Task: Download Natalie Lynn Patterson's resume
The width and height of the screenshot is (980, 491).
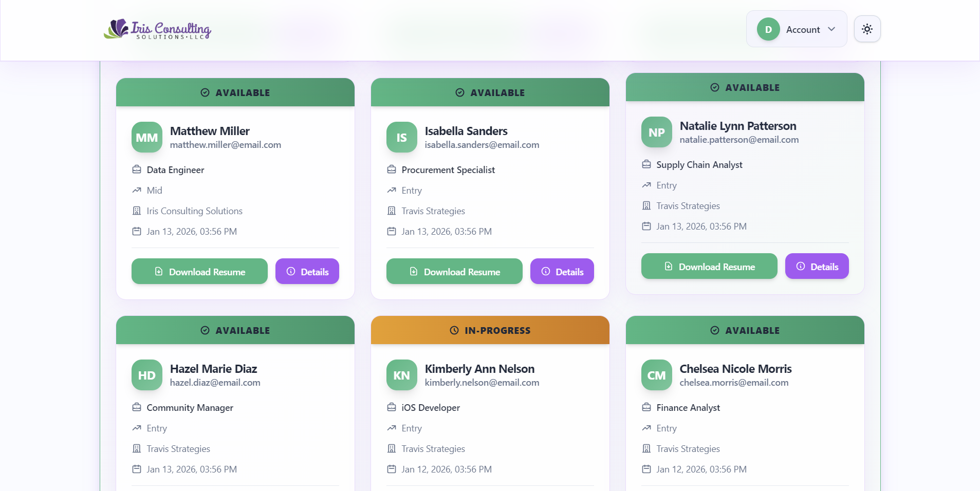Action: (x=709, y=266)
